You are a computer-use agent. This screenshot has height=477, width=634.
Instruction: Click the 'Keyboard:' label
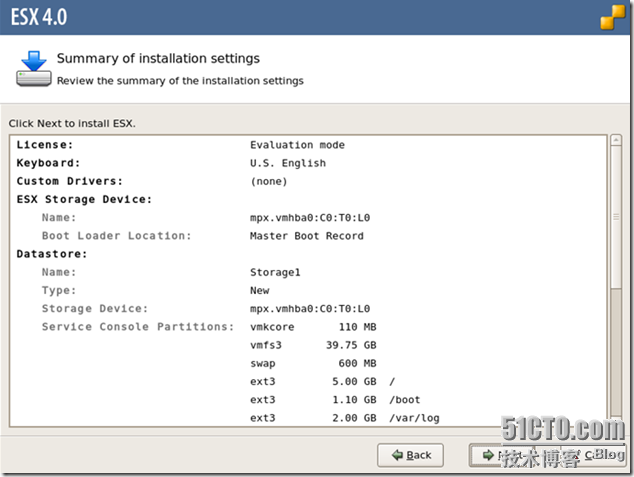click(x=48, y=163)
